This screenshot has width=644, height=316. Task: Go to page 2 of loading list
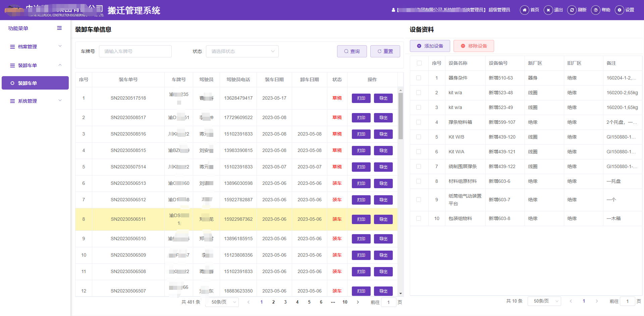click(x=273, y=302)
